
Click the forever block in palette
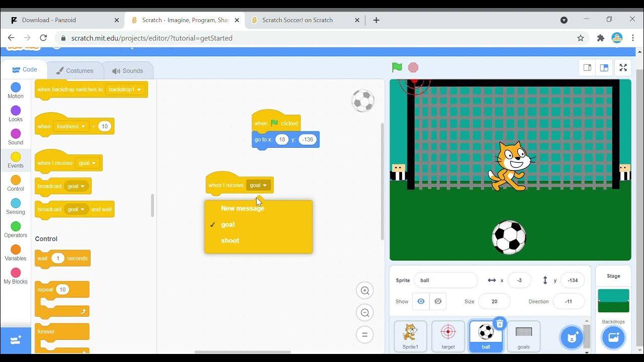62,338
